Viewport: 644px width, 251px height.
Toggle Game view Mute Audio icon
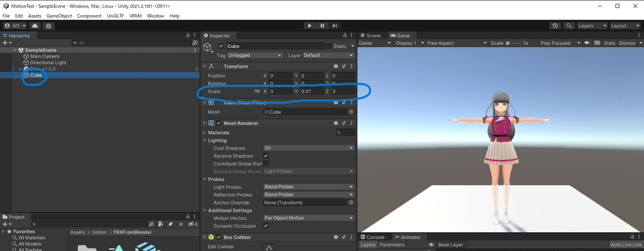pyautogui.click(x=587, y=43)
